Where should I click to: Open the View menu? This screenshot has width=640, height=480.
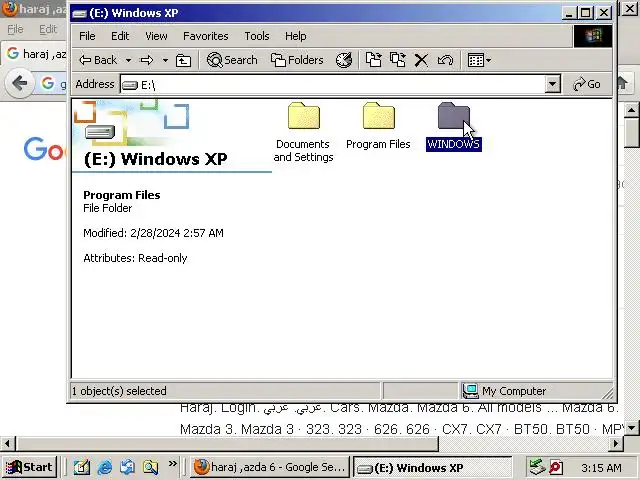[x=156, y=36]
